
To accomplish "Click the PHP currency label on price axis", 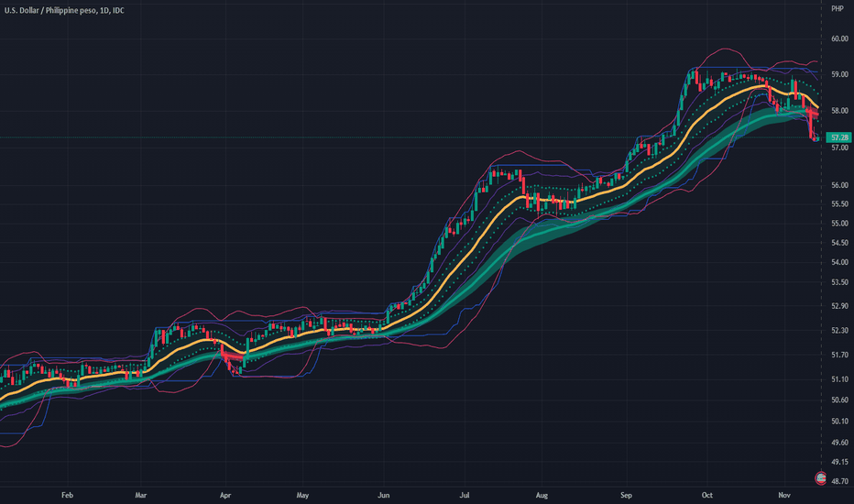I will pyautogui.click(x=838, y=9).
